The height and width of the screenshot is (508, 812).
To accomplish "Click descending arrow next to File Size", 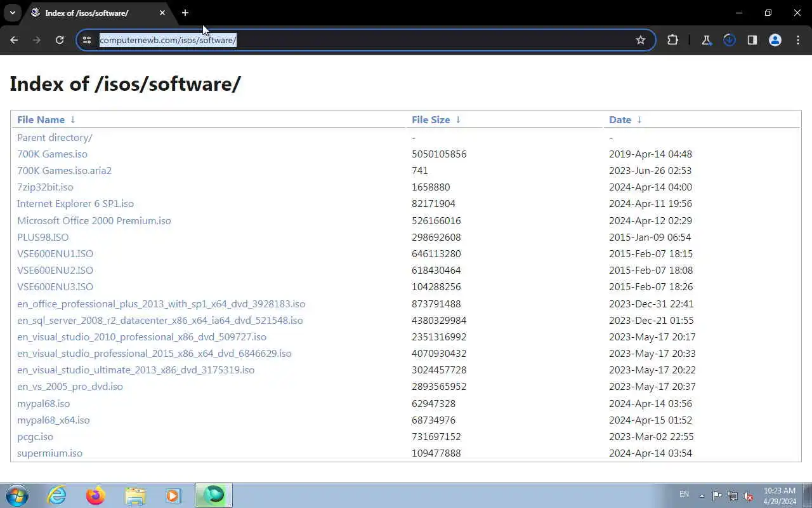I will pos(458,119).
